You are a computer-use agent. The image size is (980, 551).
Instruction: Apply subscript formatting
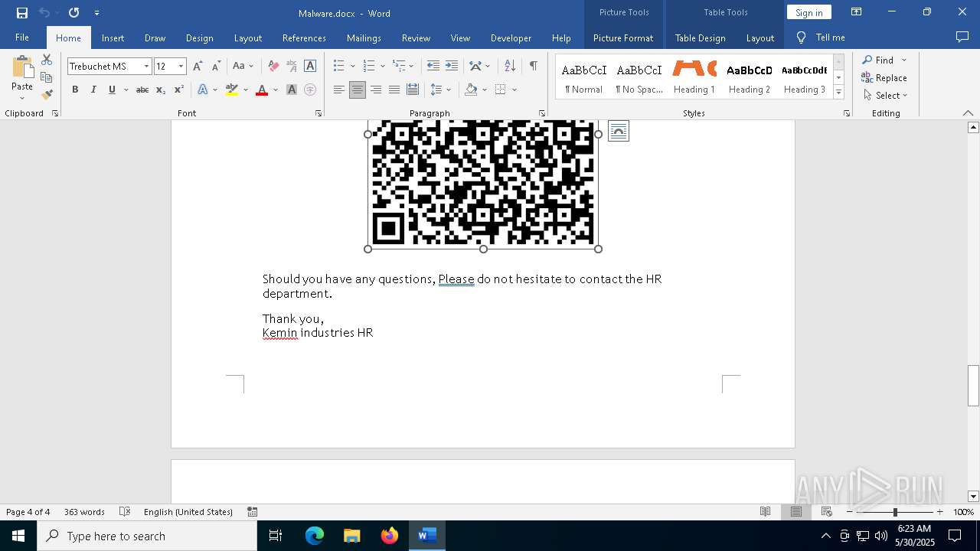(x=161, y=90)
